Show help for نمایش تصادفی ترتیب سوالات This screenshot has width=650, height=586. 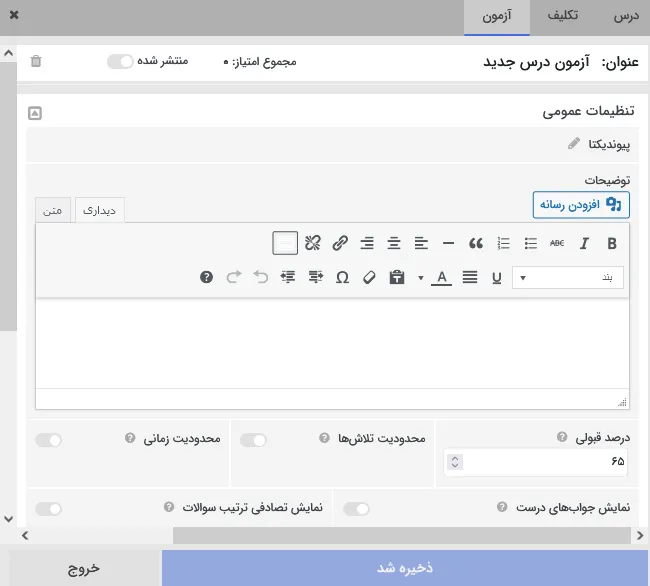point(169,507)
